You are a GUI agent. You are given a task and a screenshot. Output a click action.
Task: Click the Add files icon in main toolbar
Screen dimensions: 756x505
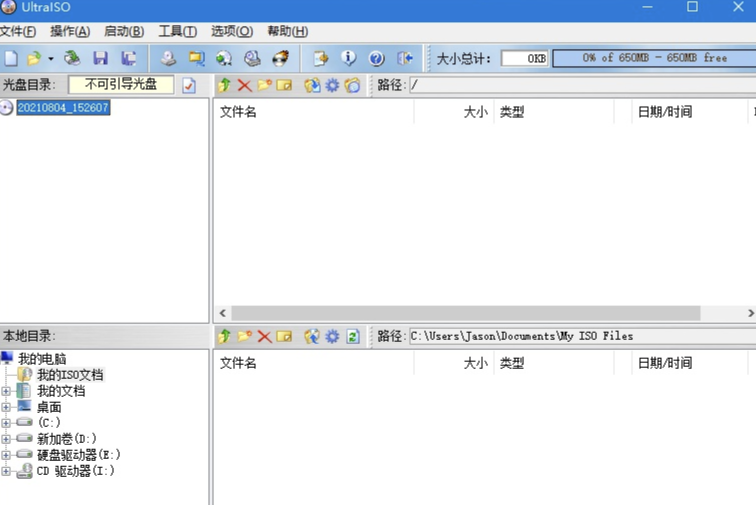click(321, 58)
